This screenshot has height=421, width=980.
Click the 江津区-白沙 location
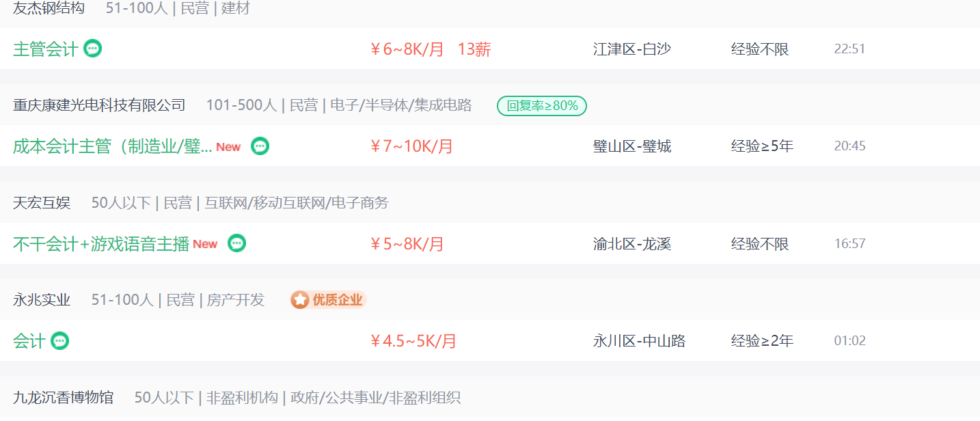632,49
